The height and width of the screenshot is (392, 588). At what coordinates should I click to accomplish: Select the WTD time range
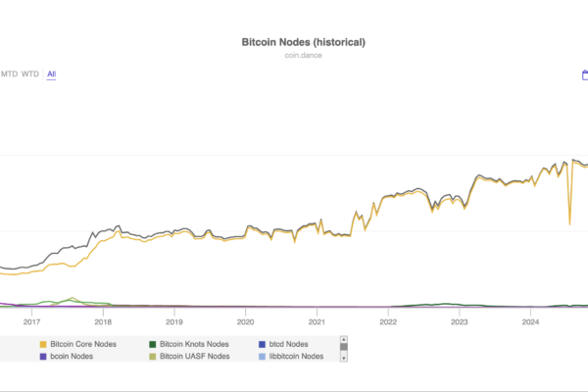pos(30,73)
